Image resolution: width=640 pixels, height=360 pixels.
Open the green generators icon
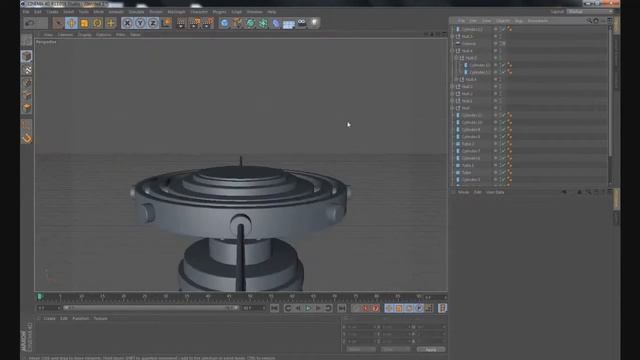click(x=250, y=23)
